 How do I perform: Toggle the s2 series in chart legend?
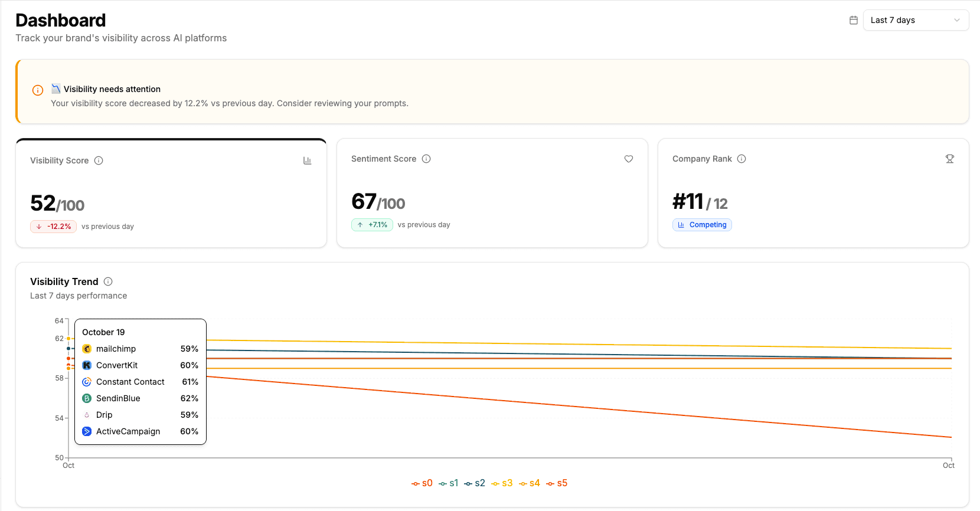coord(475,483)
